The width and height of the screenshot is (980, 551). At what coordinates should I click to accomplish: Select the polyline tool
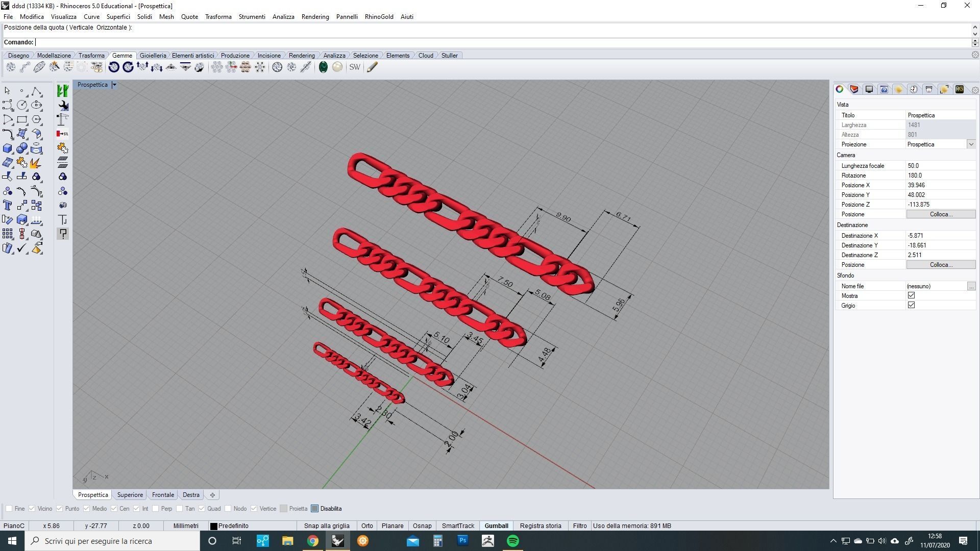tap(36, 91)
